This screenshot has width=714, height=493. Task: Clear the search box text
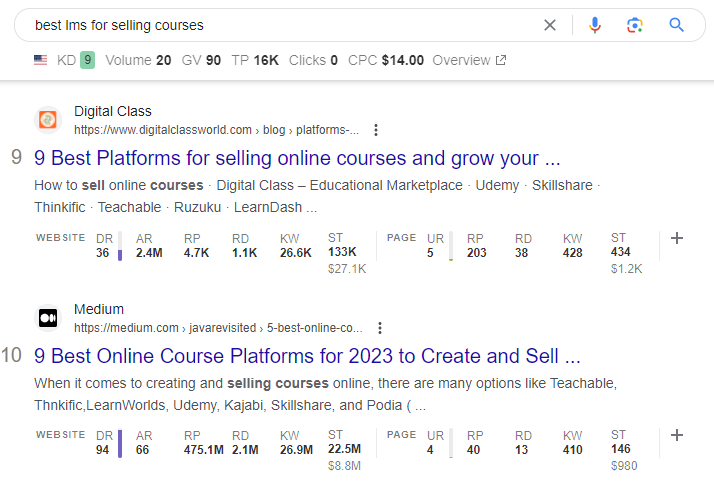coord(550,25)
